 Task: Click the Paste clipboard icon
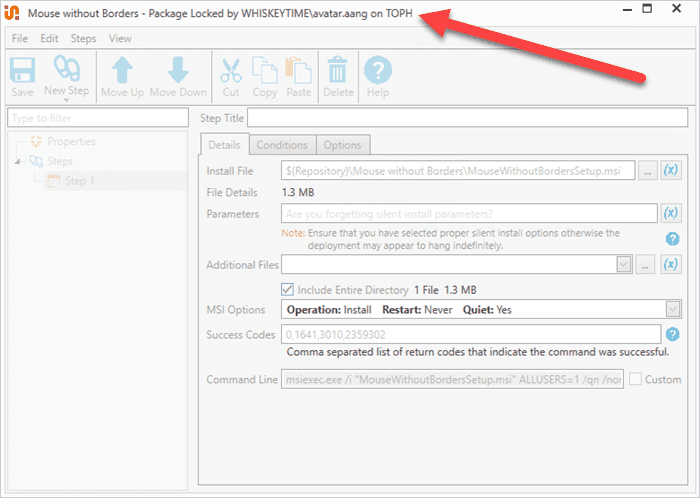click(299, 70)
